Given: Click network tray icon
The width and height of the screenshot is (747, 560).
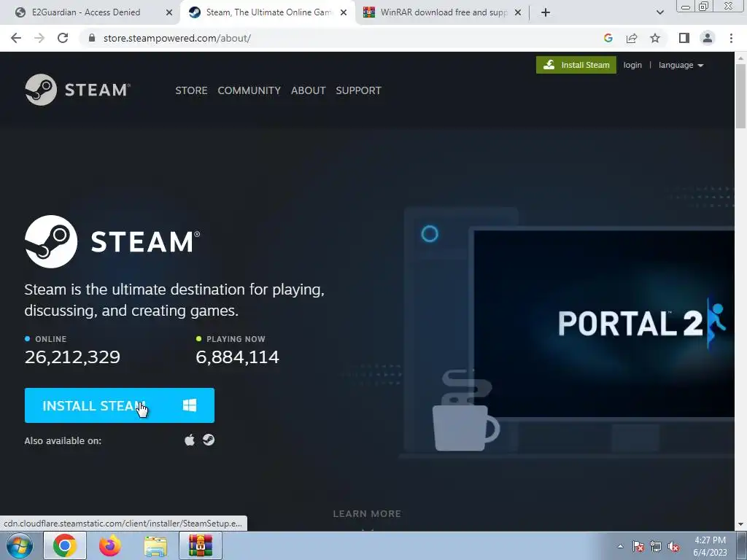Looking at the screenshot, I should pos(656,546).
